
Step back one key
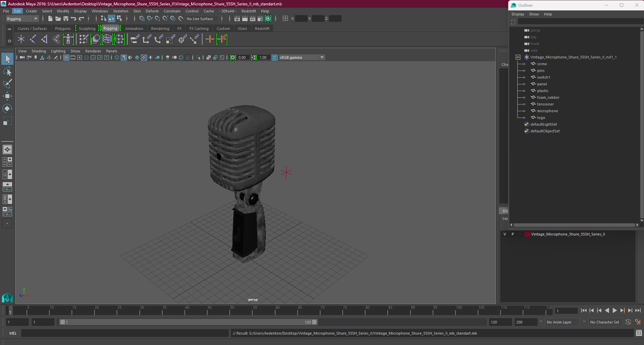[599, 311]
